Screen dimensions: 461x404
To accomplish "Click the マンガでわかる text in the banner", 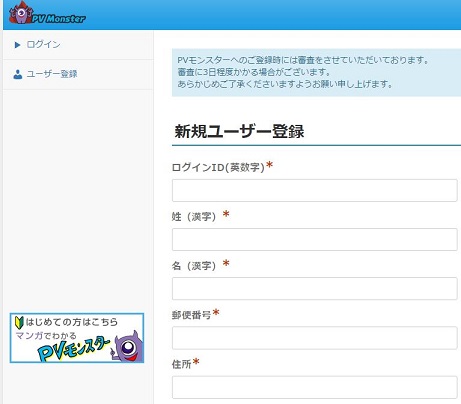I will (46, 335).
